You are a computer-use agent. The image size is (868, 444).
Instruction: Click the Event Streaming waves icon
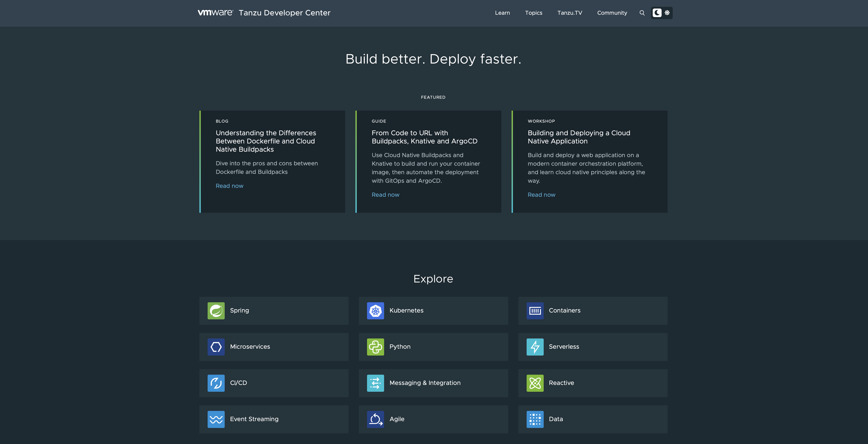216,419
